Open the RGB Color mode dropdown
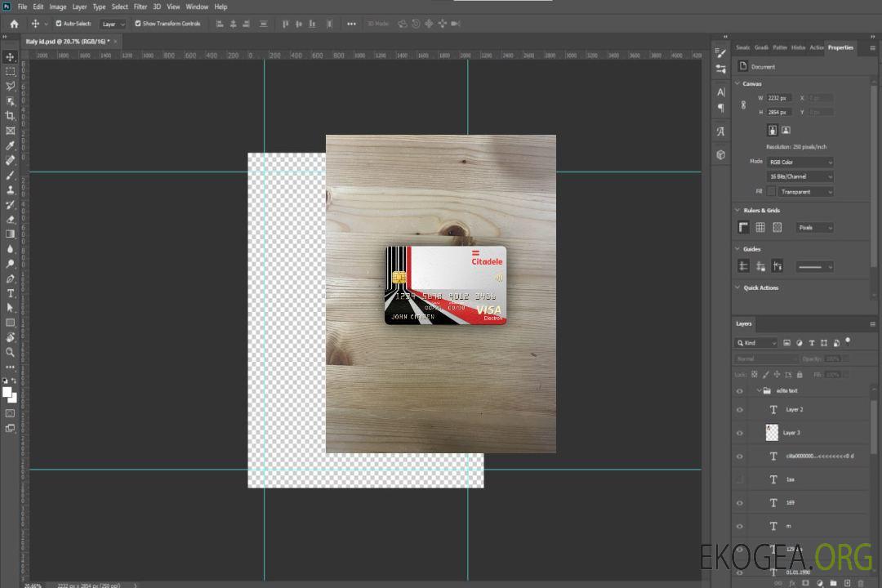Viewport: 882px width, 588px height. click(800, 162)
